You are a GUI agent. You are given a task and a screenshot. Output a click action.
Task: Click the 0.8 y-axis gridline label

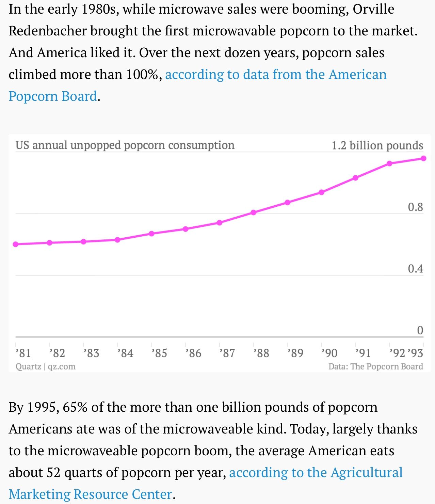(415, 207)
